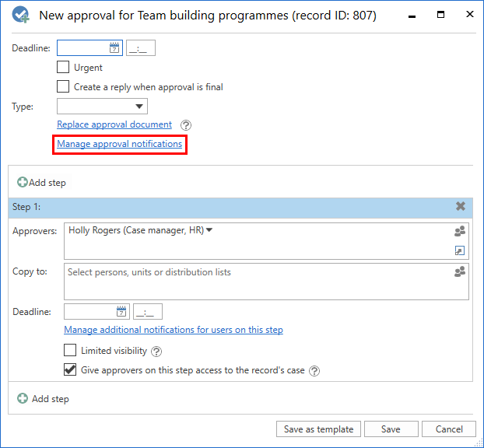This screenshot has height=448, width=484.
Task: Open the top Deadline calendar picker
Action: pos(114,48)
